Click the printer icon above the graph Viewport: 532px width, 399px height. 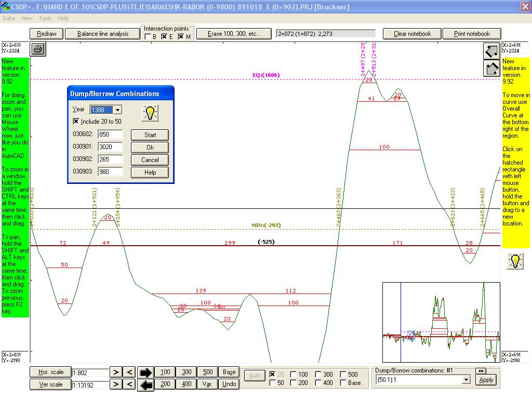38,49
